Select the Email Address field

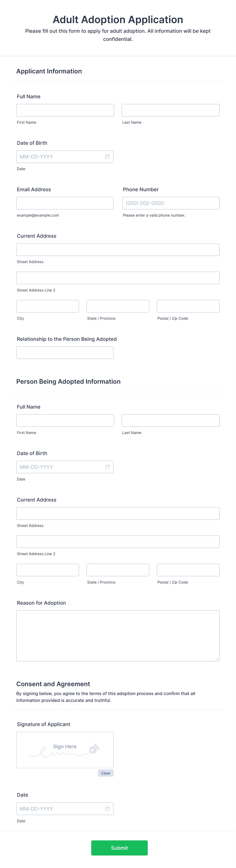click(65, 203)
